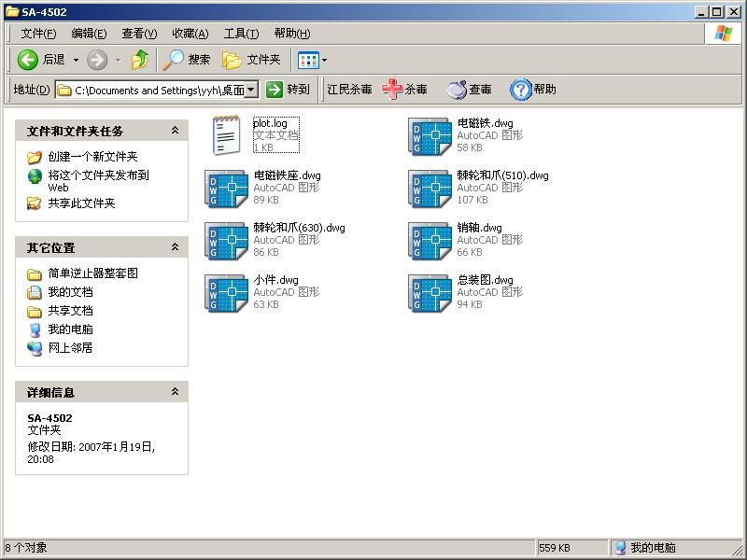Click the blue question mark 帮助 icon
The height and width of the screenshot is (560, 747).
[x=520, y=89]
